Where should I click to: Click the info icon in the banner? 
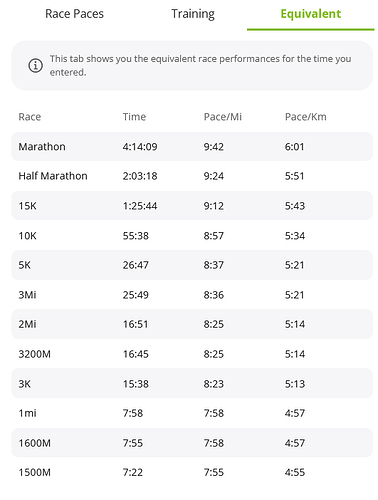(x=35, y=65)
